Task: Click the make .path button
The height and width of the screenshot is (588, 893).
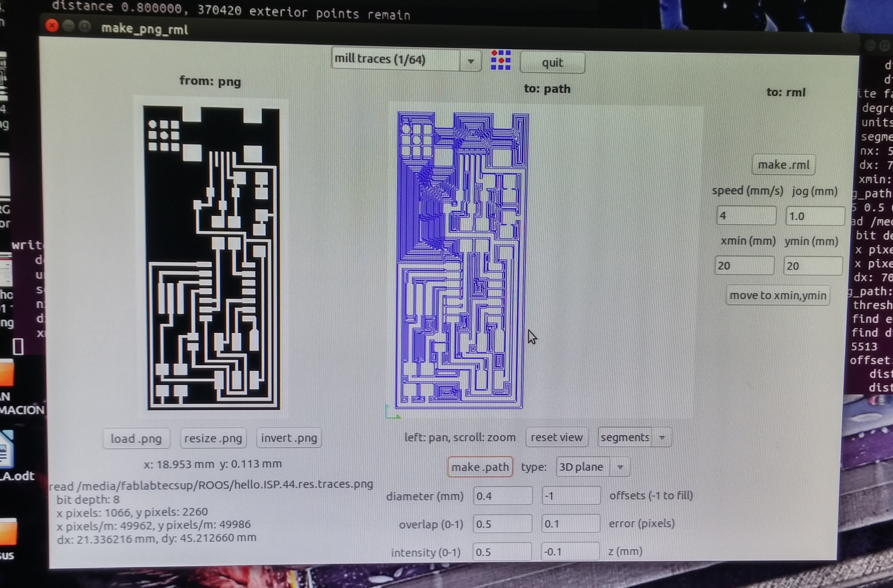Action: [480, 467]
